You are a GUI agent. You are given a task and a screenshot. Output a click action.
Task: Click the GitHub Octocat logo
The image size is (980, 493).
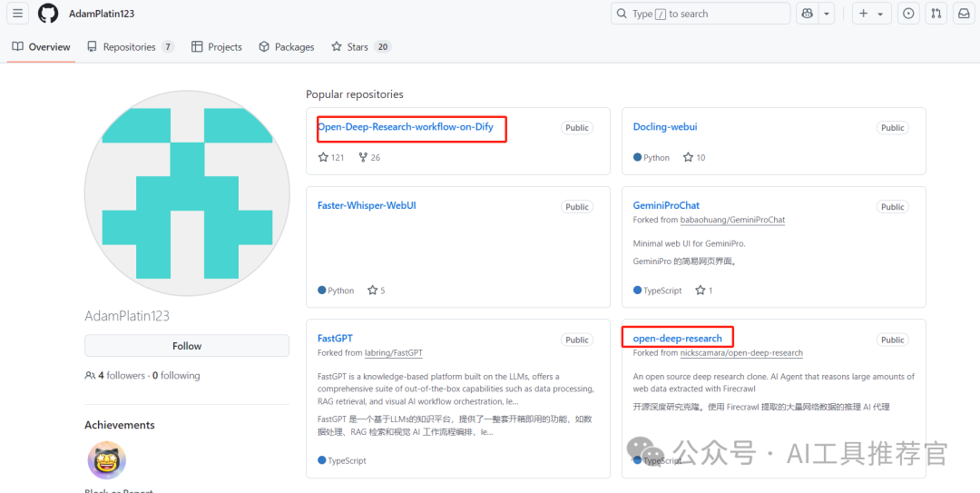(x=48, y=13)
